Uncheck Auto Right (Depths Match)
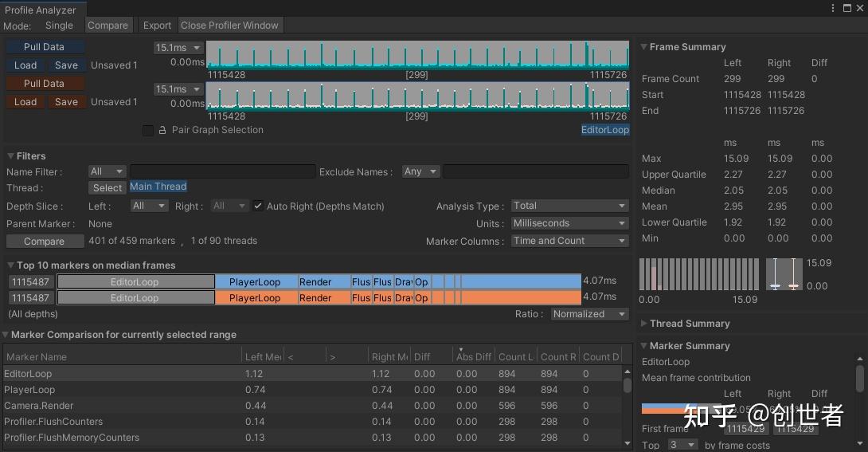 258,206
